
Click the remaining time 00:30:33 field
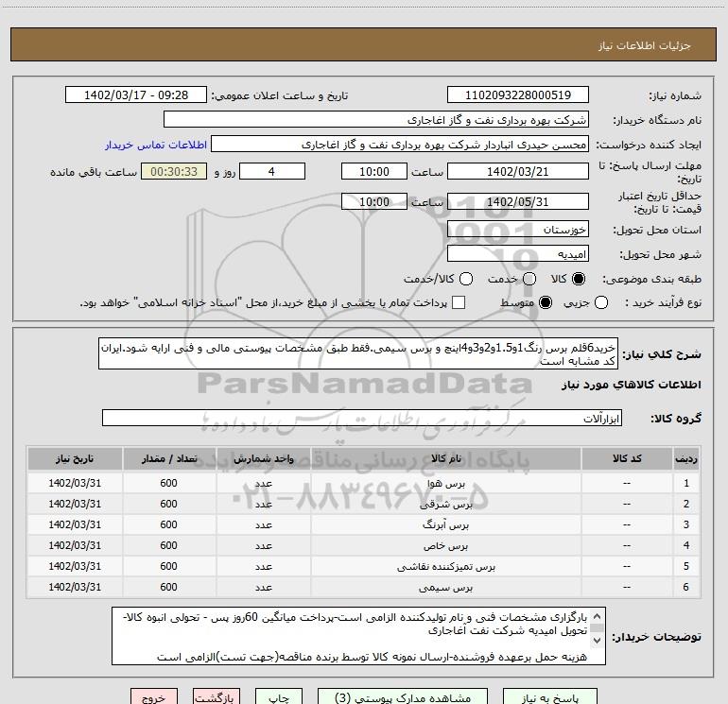(x=174, y=171)
